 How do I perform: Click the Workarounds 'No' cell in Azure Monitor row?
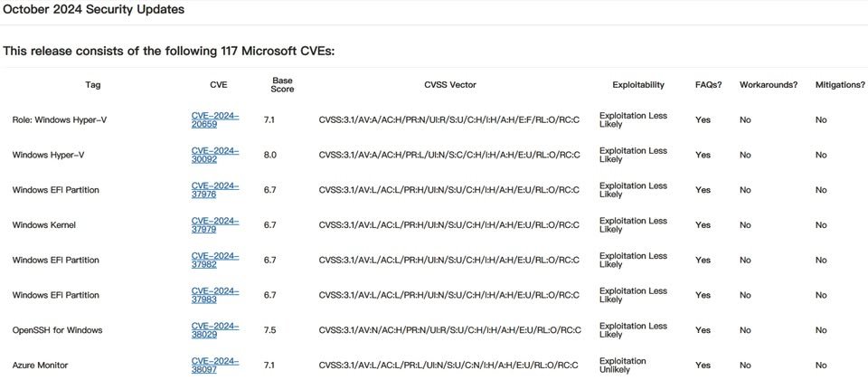[x=745, y=365]
